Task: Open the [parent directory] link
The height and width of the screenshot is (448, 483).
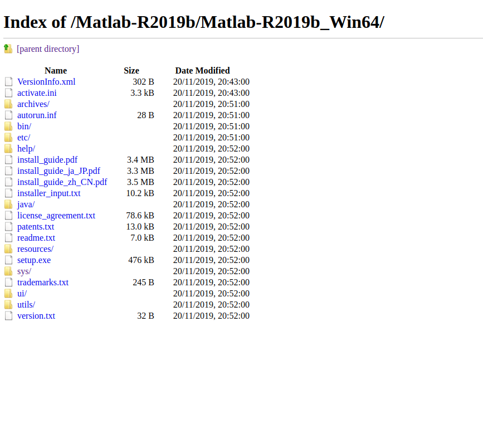Action: tap(48, 49)
